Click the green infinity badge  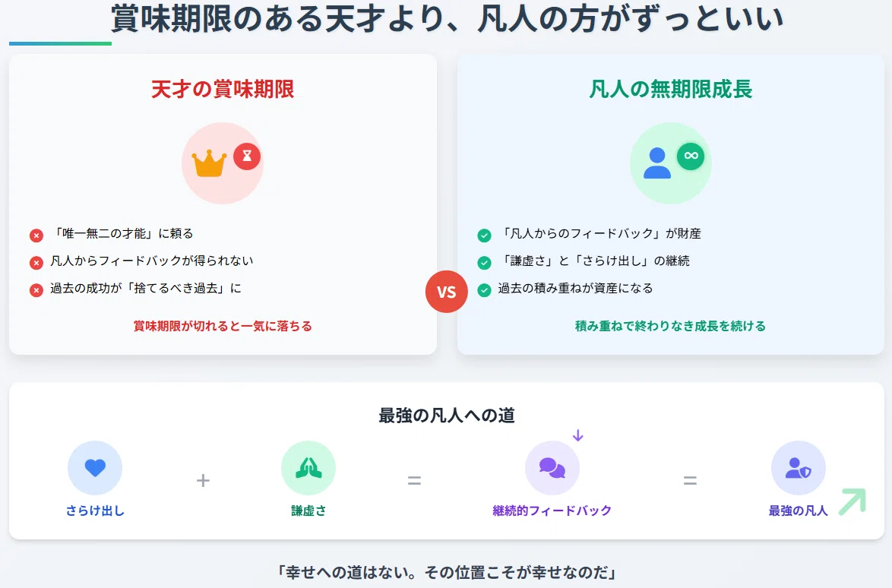point(691,156)
